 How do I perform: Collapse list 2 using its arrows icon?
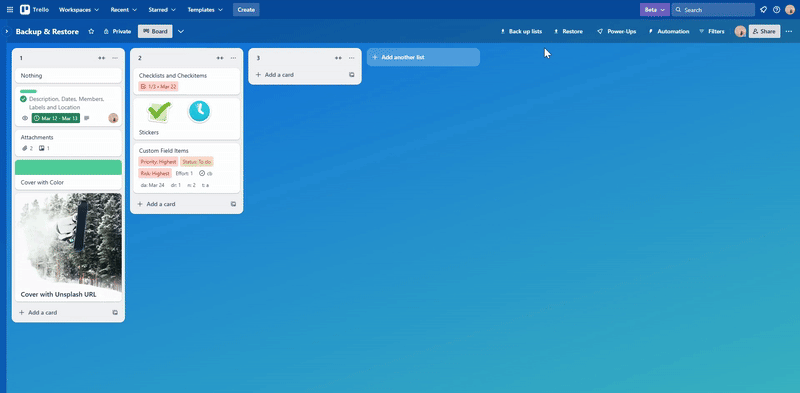[x=220, y=58]
